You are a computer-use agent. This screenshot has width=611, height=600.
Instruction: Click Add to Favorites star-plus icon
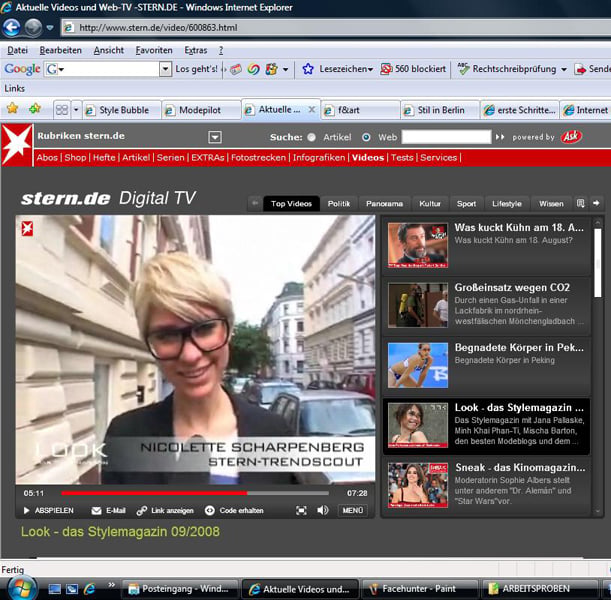35,108
